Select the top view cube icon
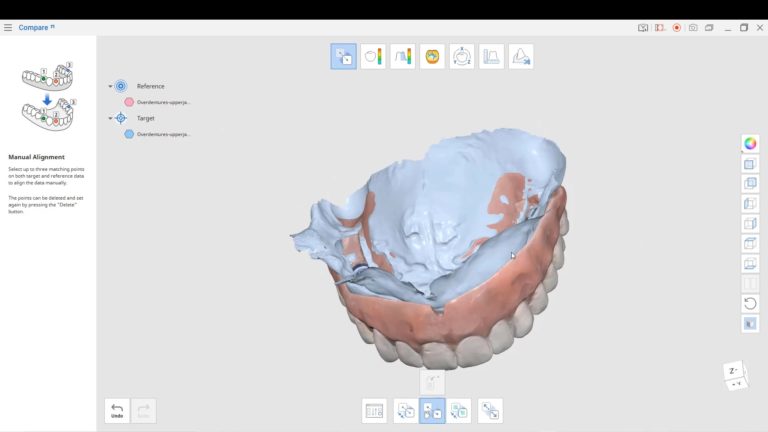Screen dimensions: 768x432 750,243
